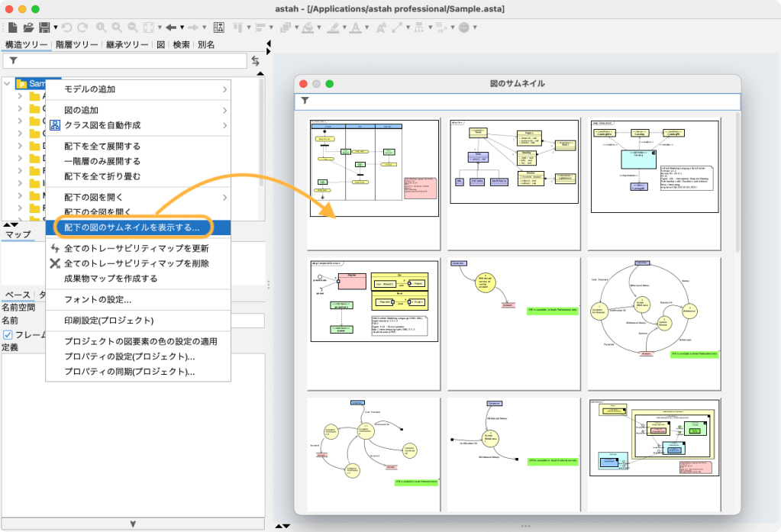781x532 pixels.
Task: Click the class diagram icon next to クラス図を自動作成
Action: 55,125
